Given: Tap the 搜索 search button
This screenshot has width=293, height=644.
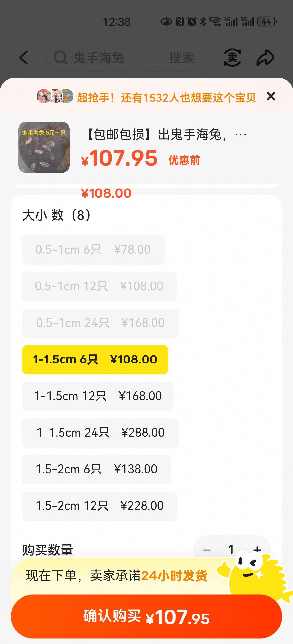Looking at the screenshot, I should click(182, 58).
